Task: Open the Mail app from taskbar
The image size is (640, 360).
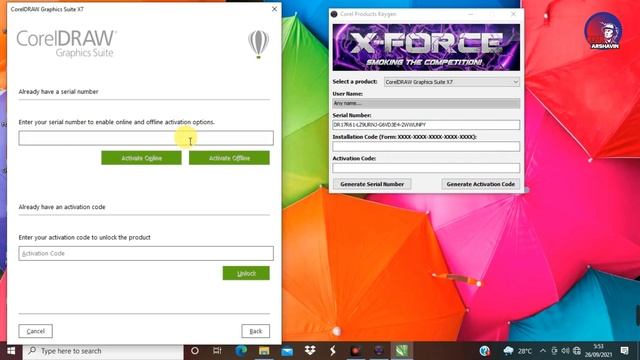Action: pyautogui.click(x=287, y=351)
